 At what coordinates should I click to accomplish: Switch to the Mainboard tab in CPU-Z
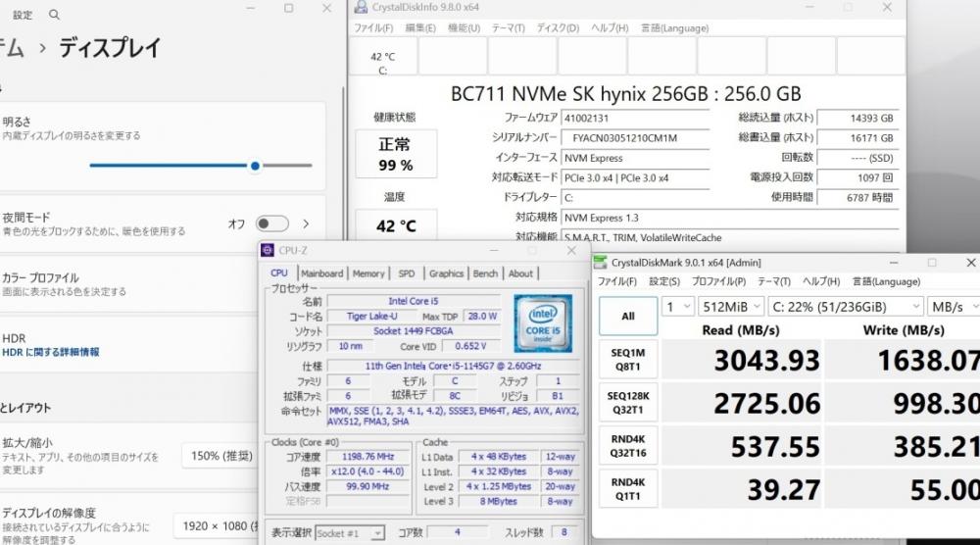tap(321, 273)
